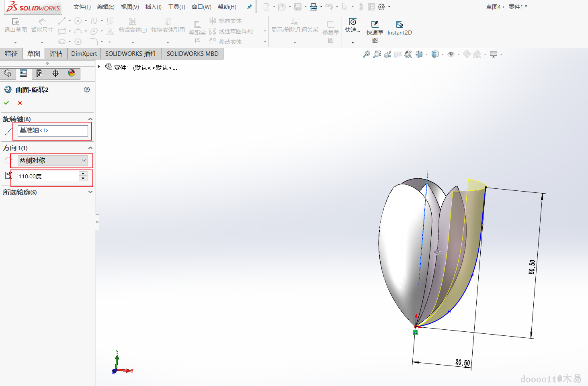Screen dimensions: 588x386
Task: Click the Zoom to Fit magnifier icon
Action: point(366,54)
